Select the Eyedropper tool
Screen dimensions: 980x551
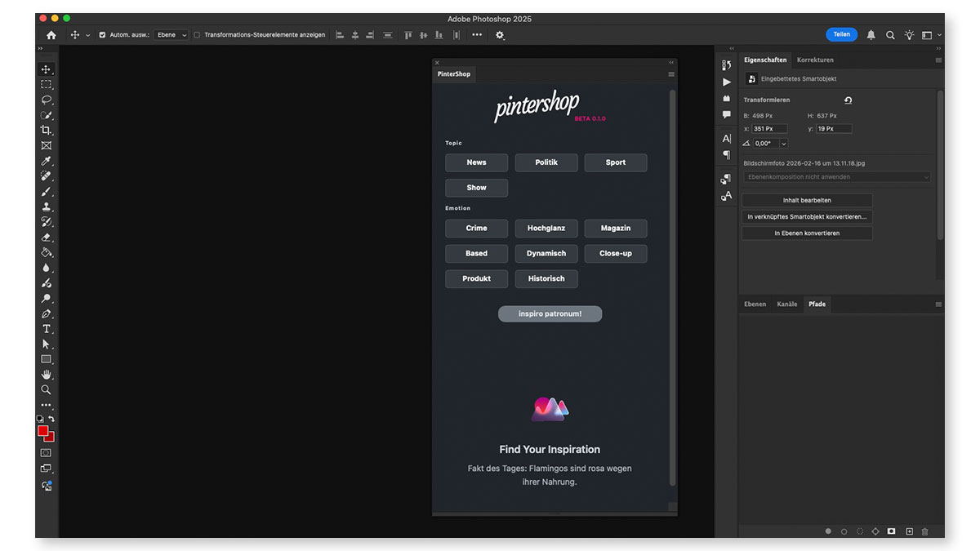(47, 161)
